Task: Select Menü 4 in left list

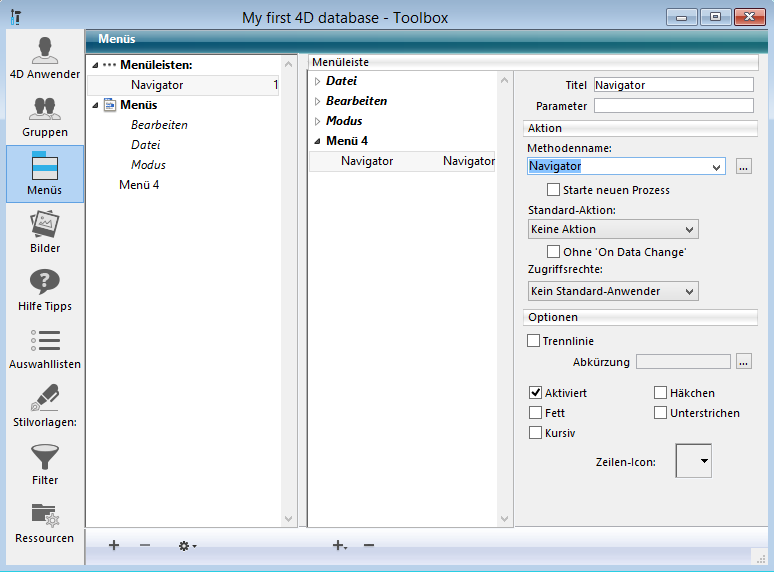Action: [139, 185]
